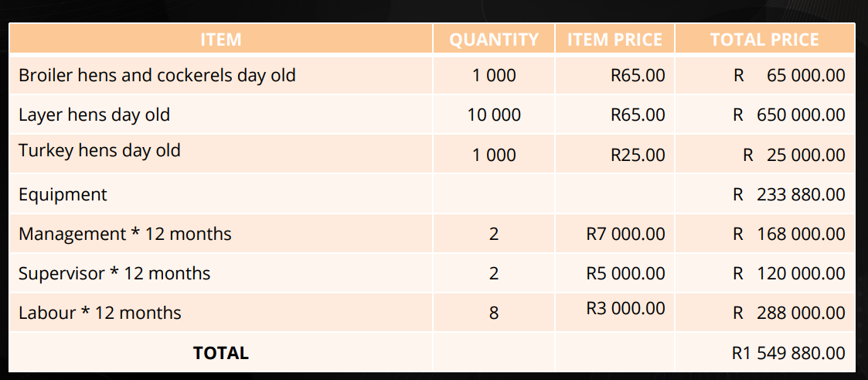
Task: Click the ITEM column header
Action: [220, 39]
